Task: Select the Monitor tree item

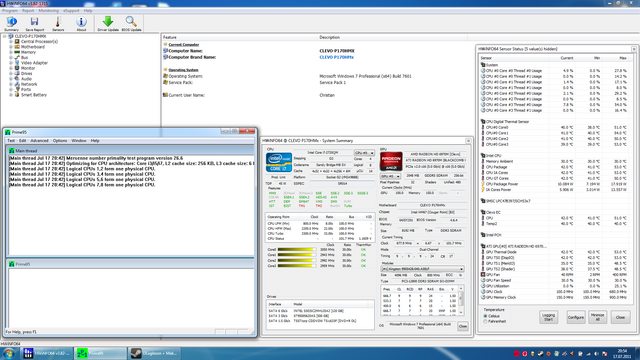Action: (28, 68)
